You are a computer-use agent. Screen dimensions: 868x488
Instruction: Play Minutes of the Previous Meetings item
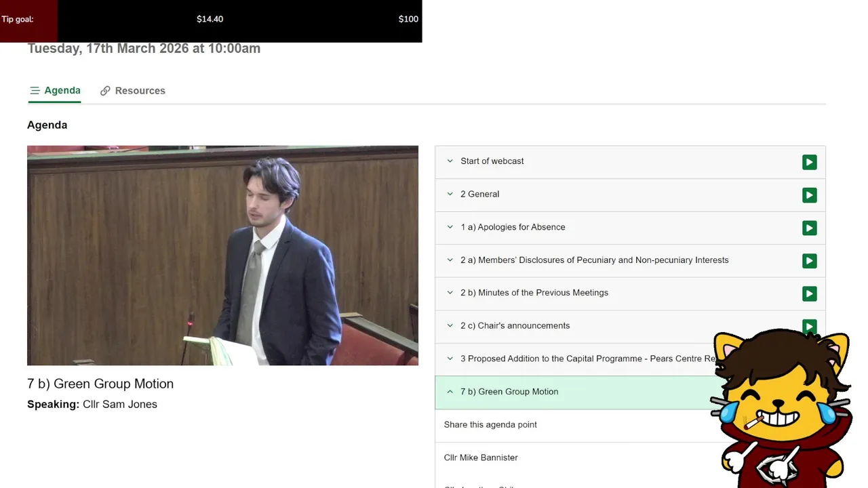809,293
